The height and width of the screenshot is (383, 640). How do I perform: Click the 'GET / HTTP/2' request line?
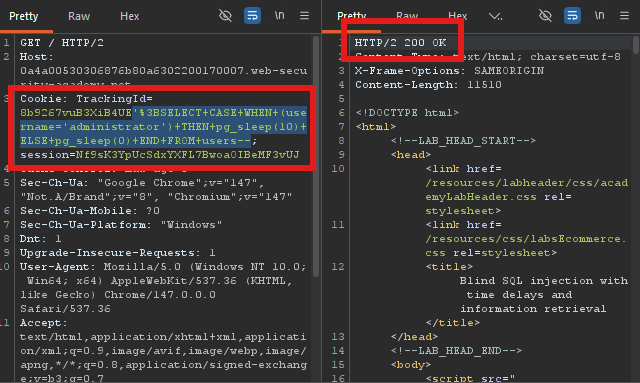click(x=62, y=42)
